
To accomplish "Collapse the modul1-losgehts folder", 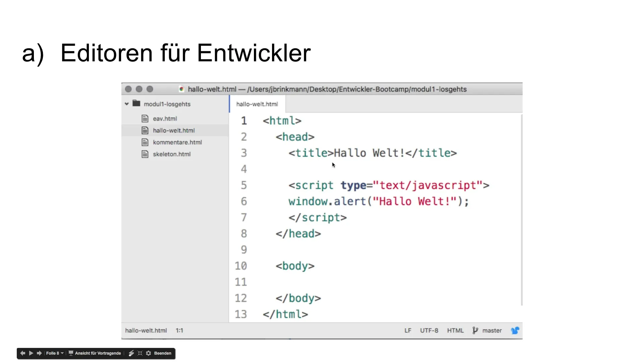I will (126, 104).
